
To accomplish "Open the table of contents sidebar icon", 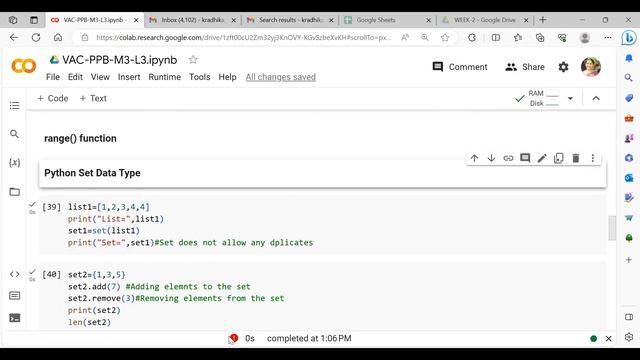I will pyautogui.click(x=14, y=106).
